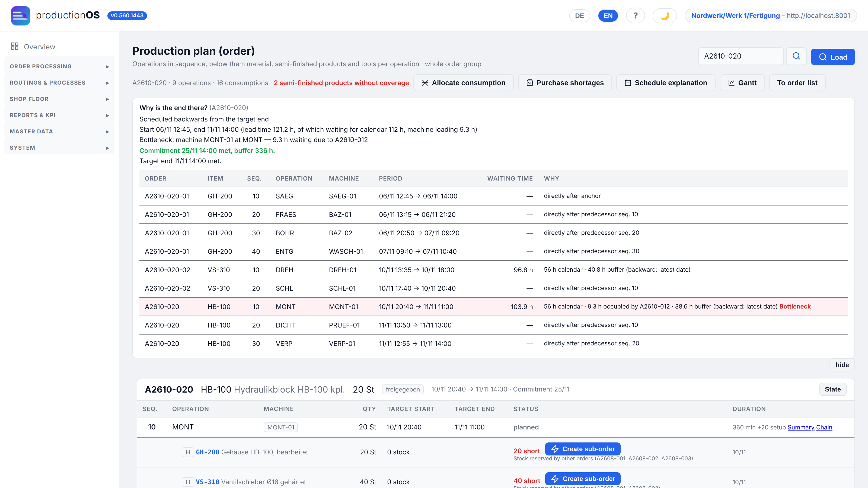This screenshot has height=488, width=868.
Task: Hide the schedule explanation panel
Action: point(842,365)
